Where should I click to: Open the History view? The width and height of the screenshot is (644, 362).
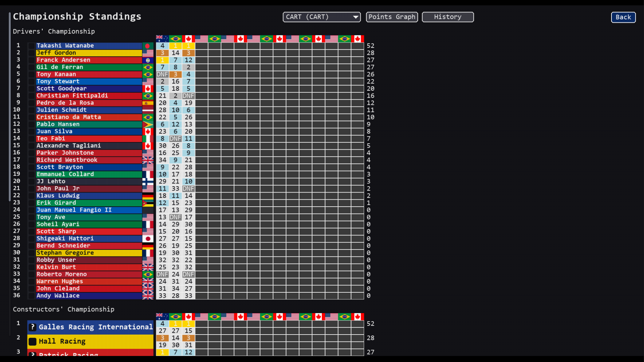[x=448, y=17]
